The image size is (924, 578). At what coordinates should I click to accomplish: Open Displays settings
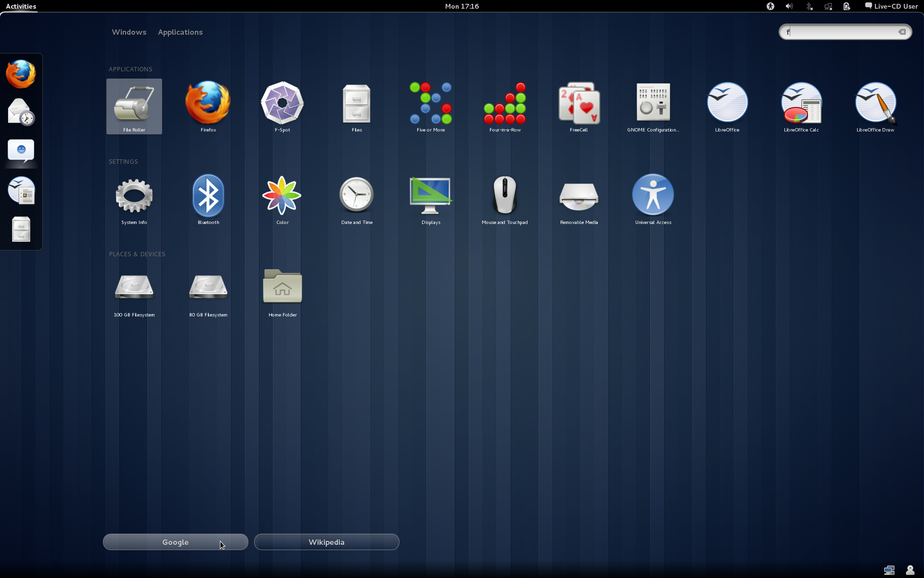pyautogui.click(x=431, y=199)
